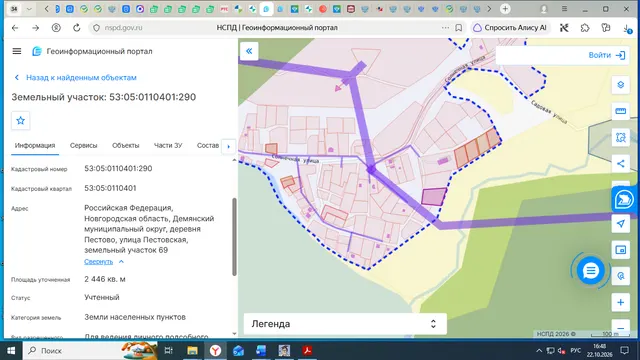Click the info panel vertical scrollbar
The image size is (640, 360).
(234, 237)
